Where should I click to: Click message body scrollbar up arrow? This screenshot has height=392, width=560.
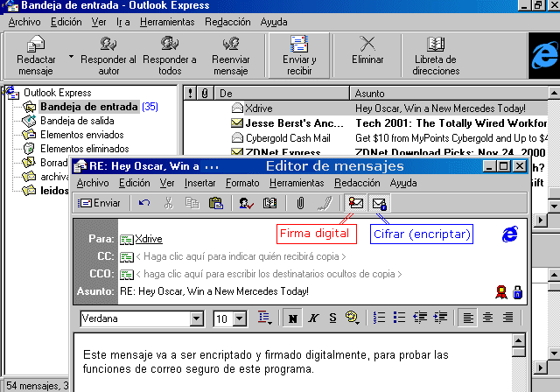(518, 340)
